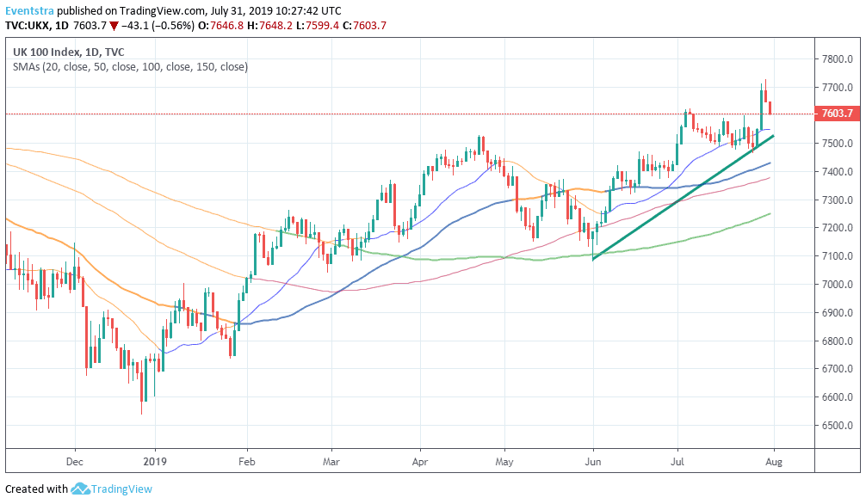Screen dimensions: 866x504
Task: Click the 7500.0 price axis label
Action: [x=838, y=144]
